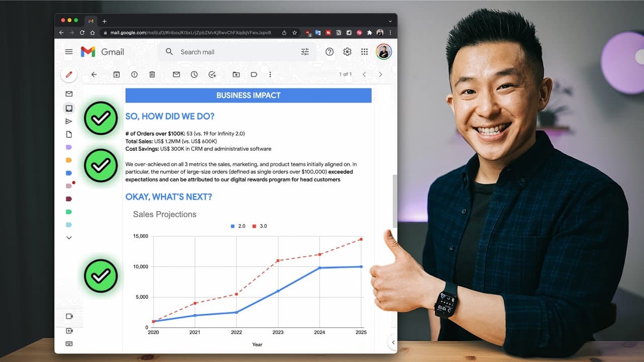Mark as unread using the envelope icon
This screenshot has width=644, height=362.
[176, 74]
